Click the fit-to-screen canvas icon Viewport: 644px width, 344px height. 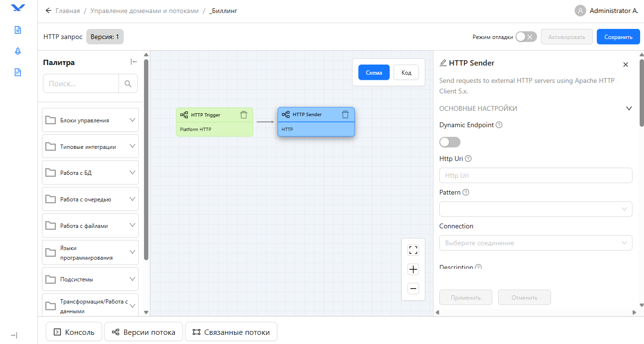(x=413, y=250)
